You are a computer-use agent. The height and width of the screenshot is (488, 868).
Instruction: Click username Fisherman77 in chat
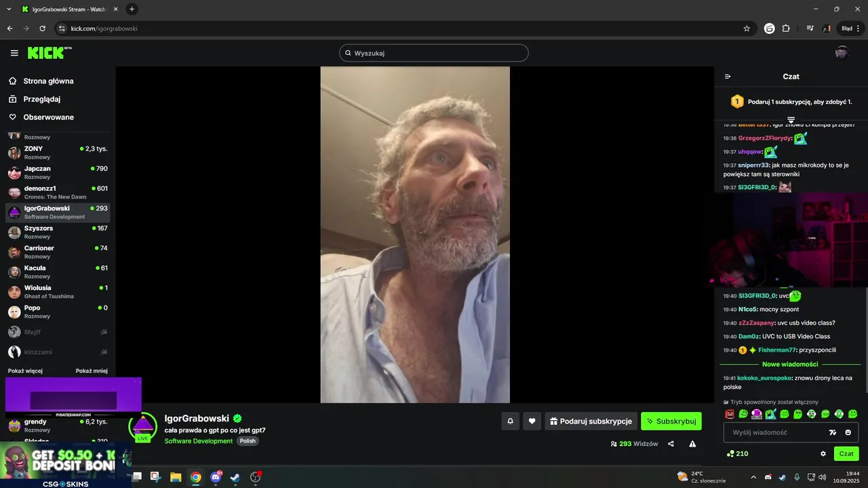coord(777,350)
